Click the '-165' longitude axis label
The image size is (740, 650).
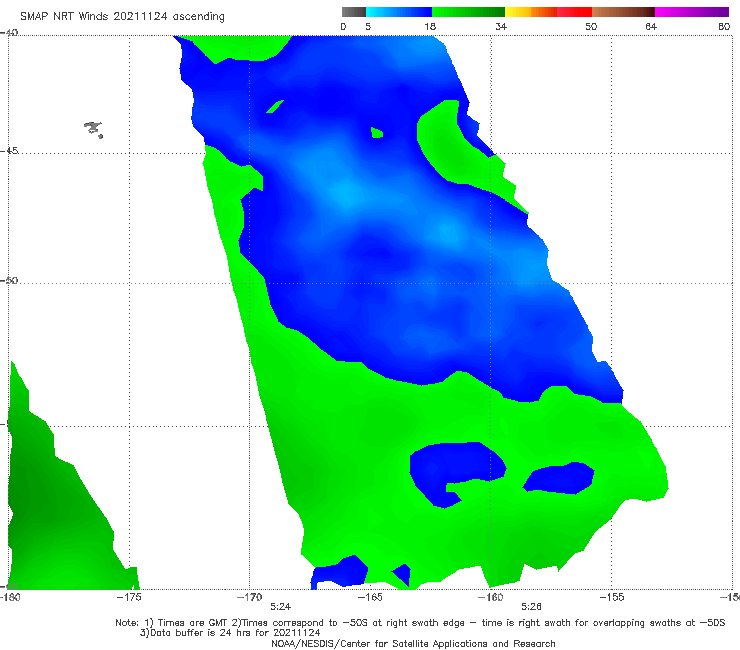(x=370, y=597)
